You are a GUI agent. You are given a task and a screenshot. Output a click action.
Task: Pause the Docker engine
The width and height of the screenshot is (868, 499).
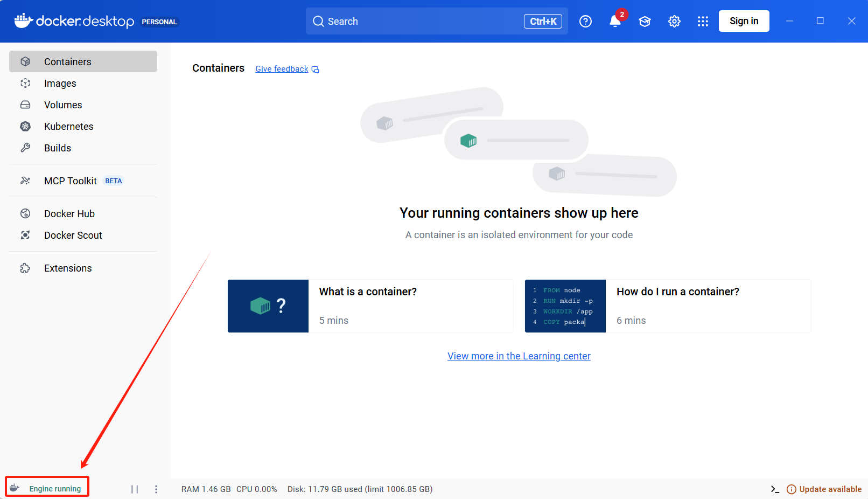pyautogui.click(x=135, y=489)
